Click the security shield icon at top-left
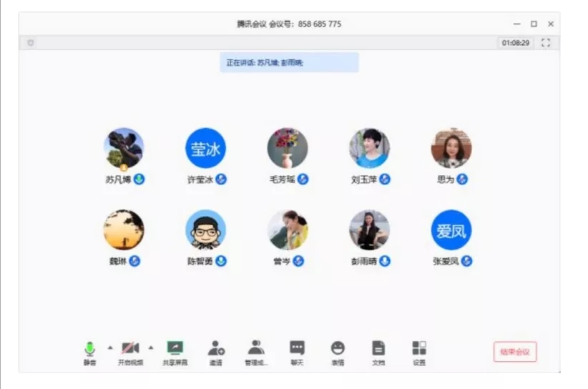Image resolution: width=588 pixels, height=389 pixels. (30, 43)
